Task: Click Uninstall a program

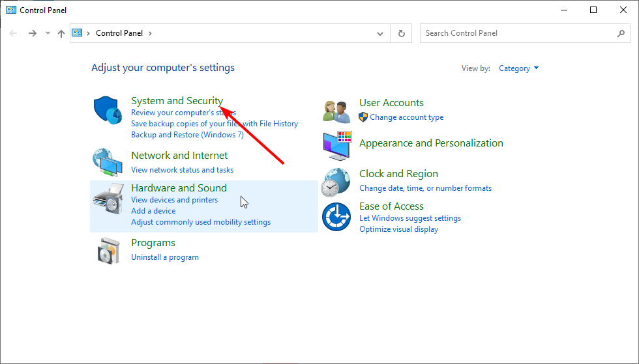Action: point(165,257)
